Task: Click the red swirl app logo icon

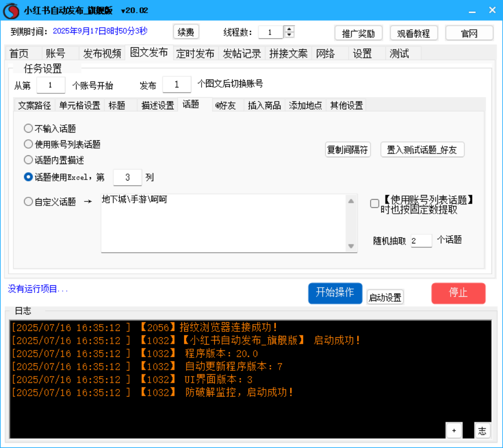Action: click(x=11, y=10)
